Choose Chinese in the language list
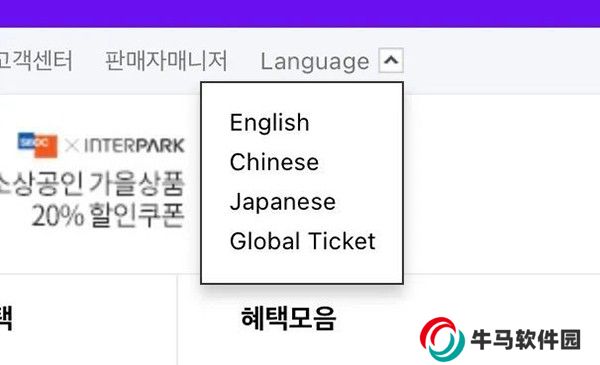Image resolution: width=600 pixels, height=365 pixels. [x=274, y=162]
